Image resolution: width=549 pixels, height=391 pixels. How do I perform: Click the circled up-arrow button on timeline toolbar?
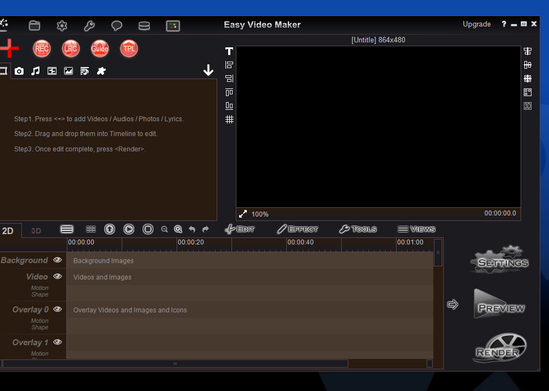click(x=110, y=229)
